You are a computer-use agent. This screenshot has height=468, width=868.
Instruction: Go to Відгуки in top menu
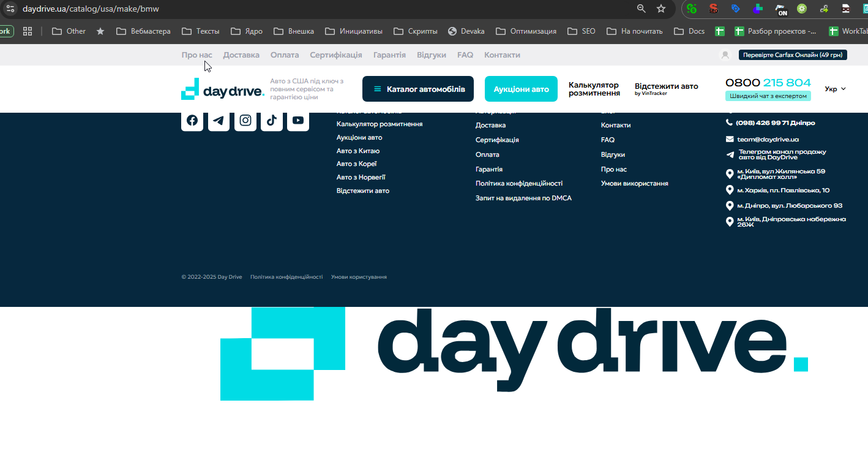point(432,55)
